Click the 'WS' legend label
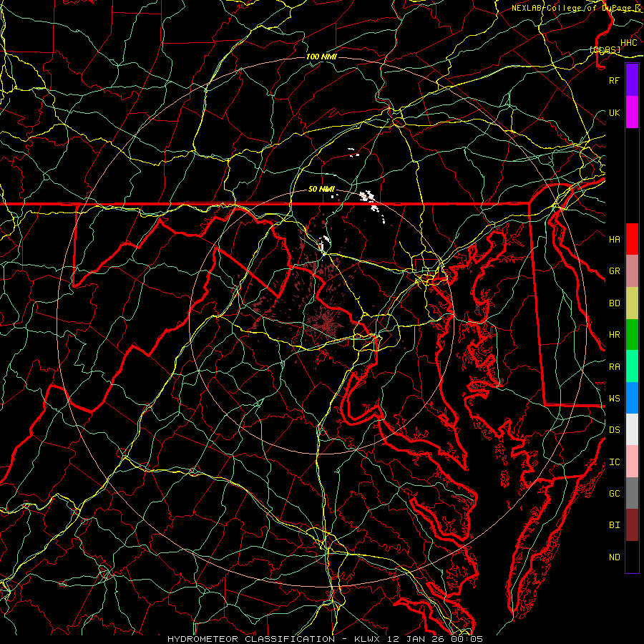The width and height of the screenshot is (644, 644). pyautogui.click(x=615, y=398)
